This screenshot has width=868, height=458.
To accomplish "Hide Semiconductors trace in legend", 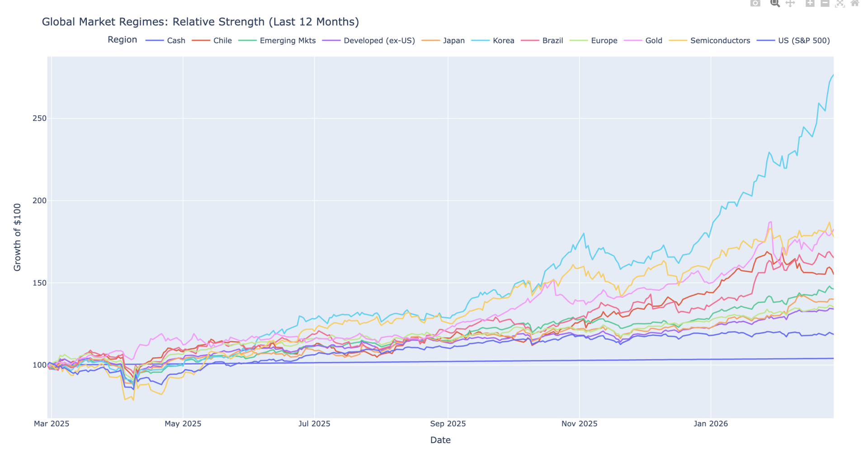I will [720, 41].
